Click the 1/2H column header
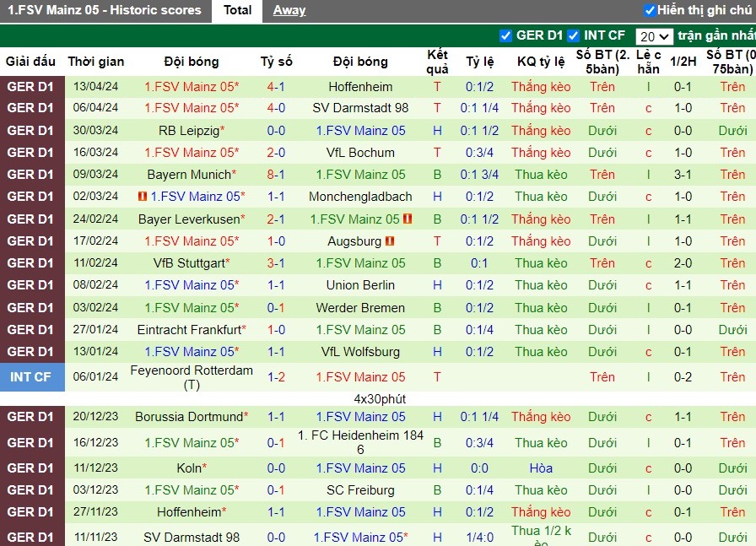This screenshot has width=756, height=546. [683, 62]
